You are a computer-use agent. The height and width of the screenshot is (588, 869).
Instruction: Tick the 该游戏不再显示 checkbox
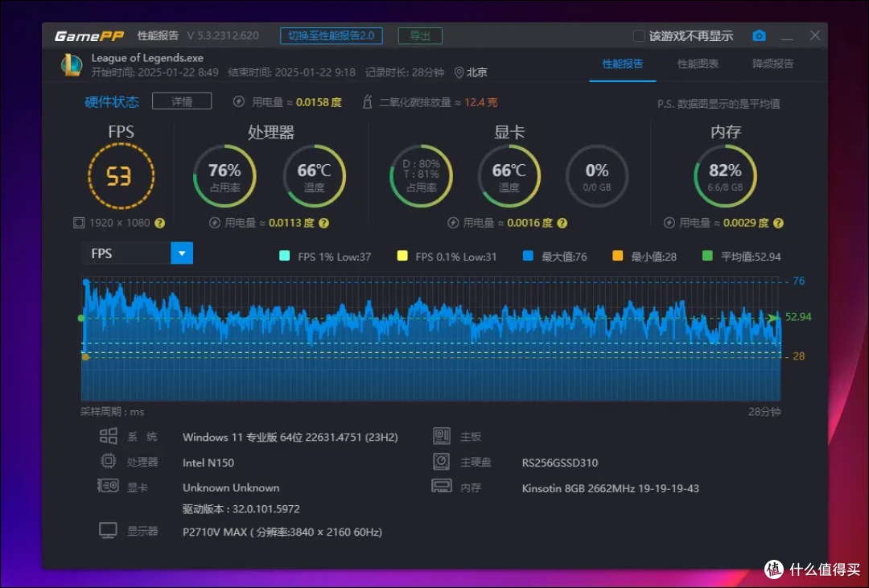(638, 36)
